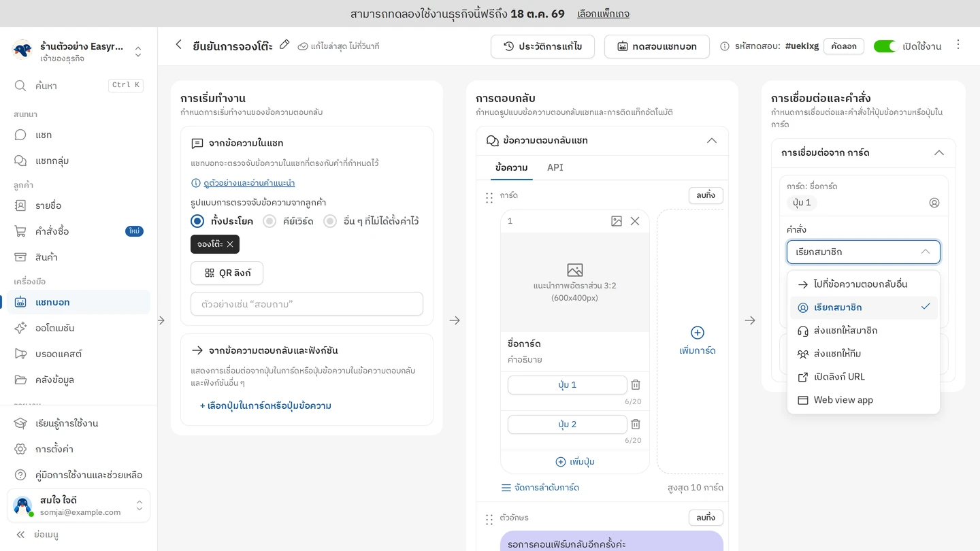Choose ส่งแชทให้ทีม from the dropdown list
Viewport: 980px width, 551px height.
pos(864,354)
